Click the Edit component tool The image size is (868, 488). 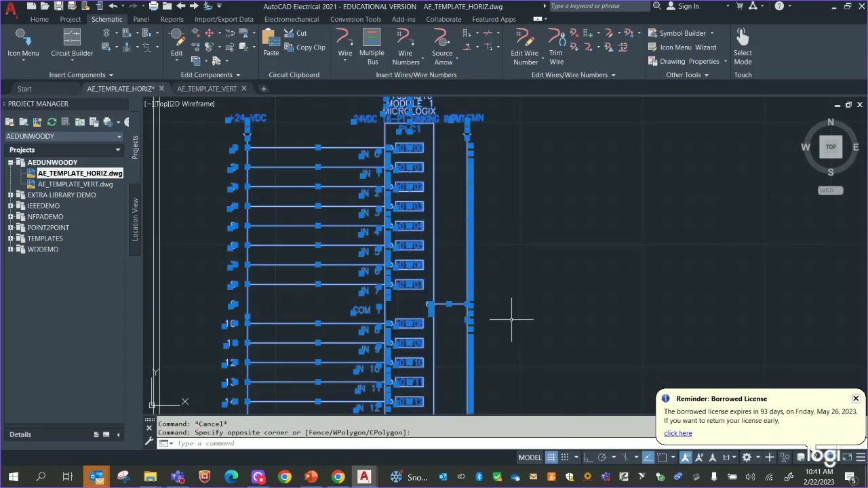pyautogui.click(x=176, y=43)
